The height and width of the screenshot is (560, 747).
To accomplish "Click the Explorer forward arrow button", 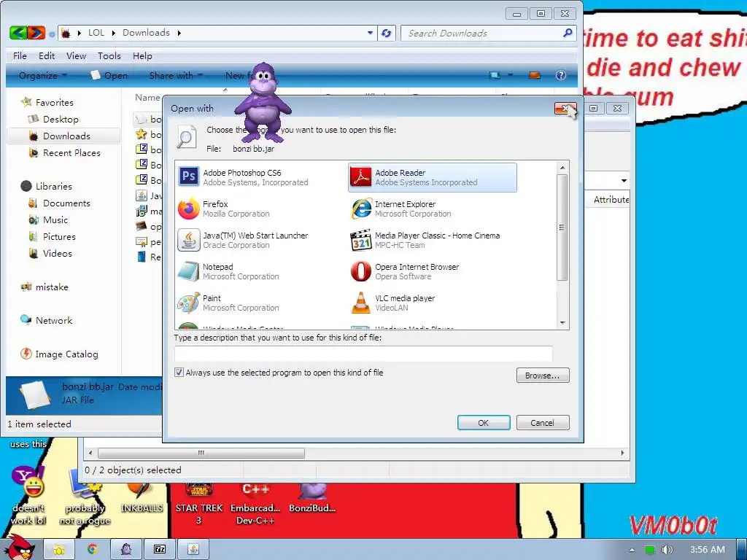I will [x=36, y=33].
